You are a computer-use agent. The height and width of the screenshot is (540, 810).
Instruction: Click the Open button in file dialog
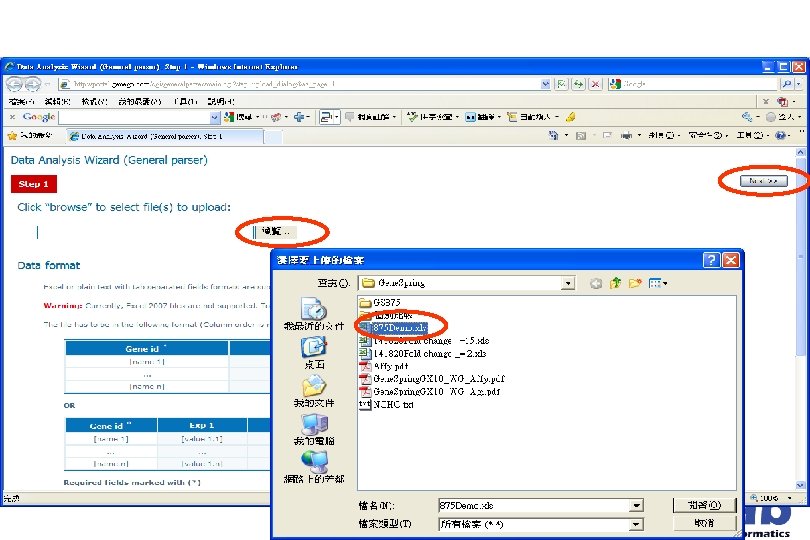[x=705, y=505]
